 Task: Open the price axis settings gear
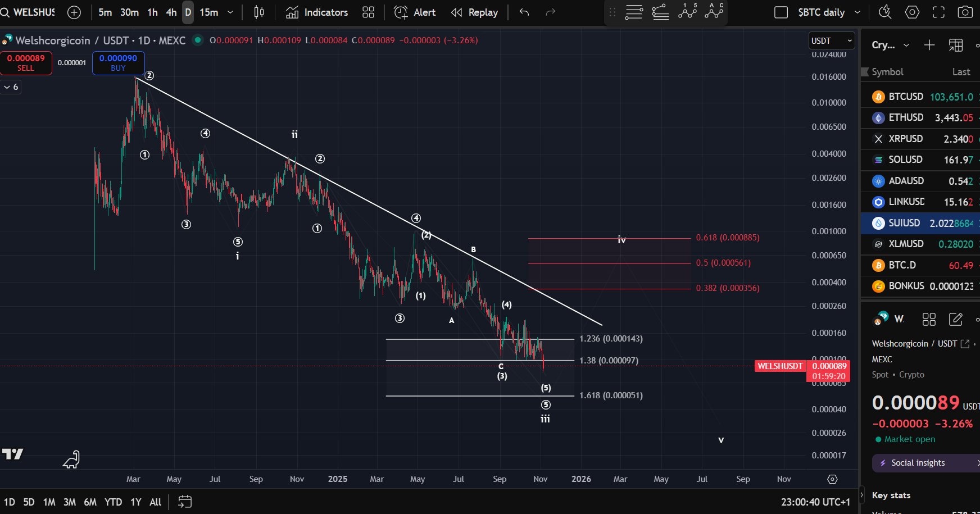[832, 479]
